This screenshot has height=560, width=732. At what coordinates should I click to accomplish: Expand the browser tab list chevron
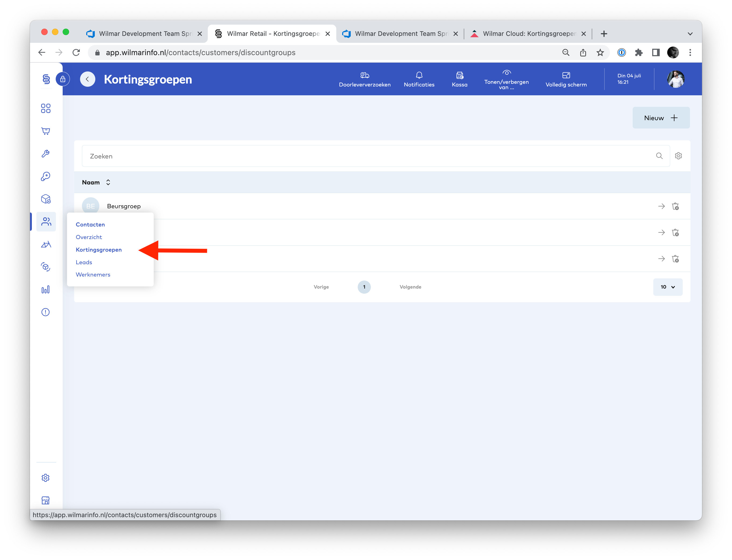pos(690,34)
